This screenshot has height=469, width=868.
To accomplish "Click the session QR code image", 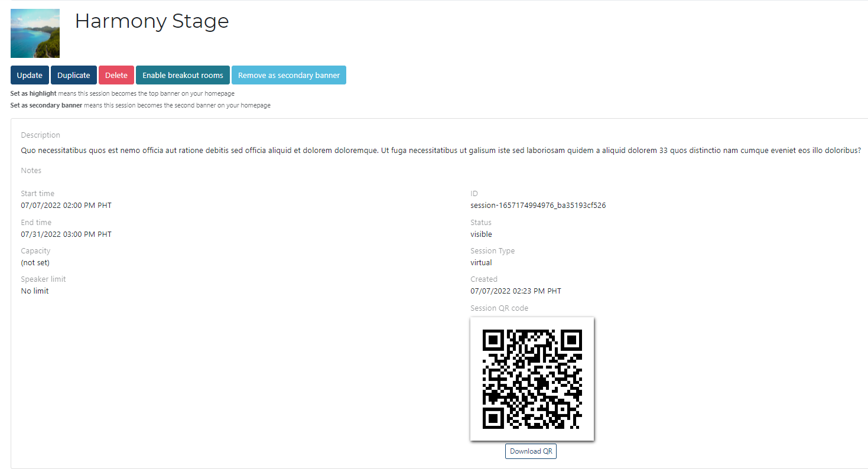I will click(x=532, y=379).
